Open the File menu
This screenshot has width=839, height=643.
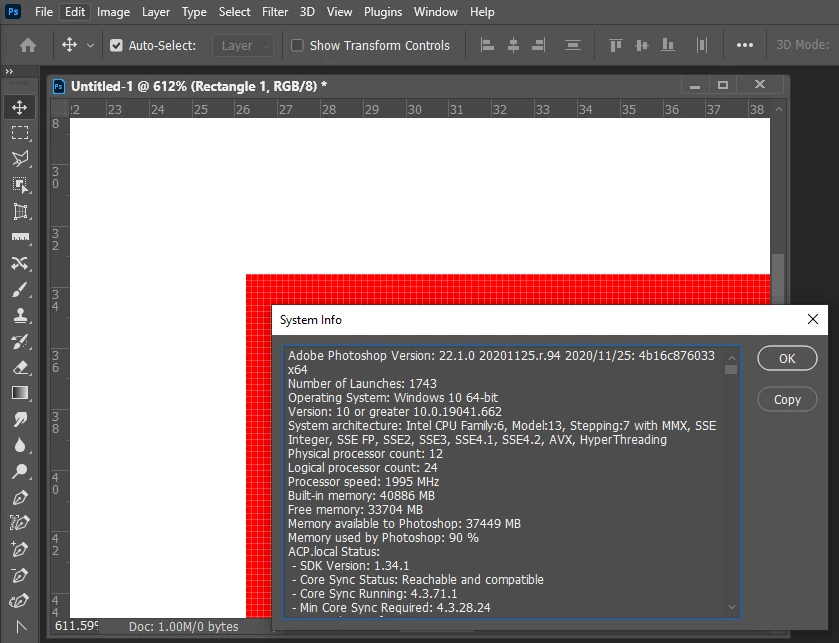coord(43,12)
